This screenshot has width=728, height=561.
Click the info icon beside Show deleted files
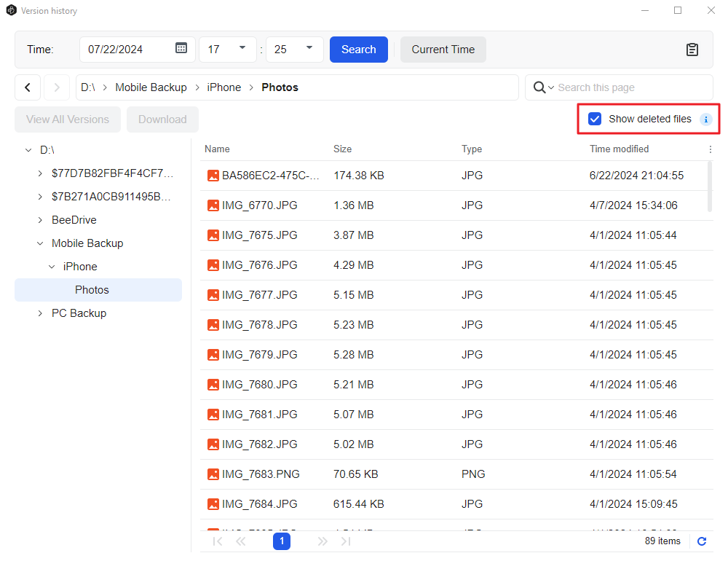[705, 119]
